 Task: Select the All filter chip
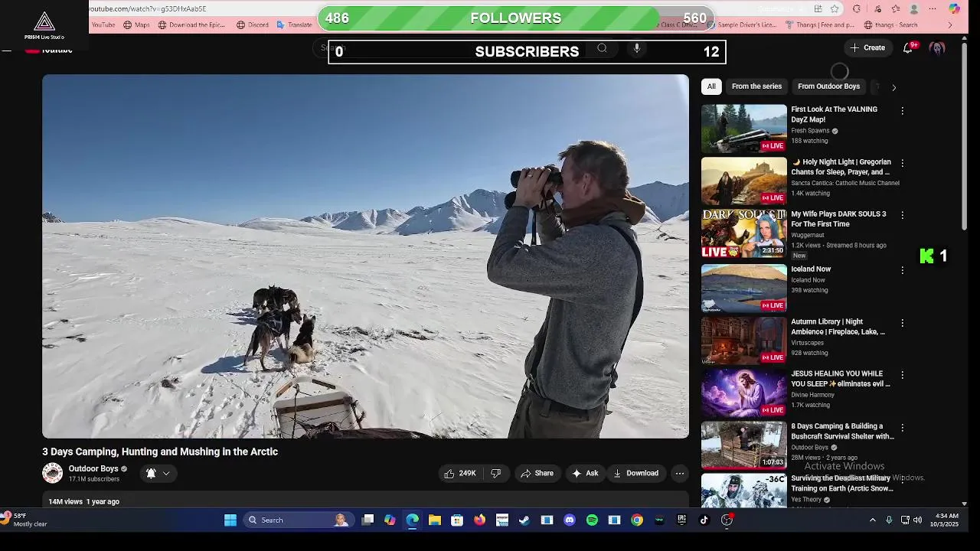(x=711, y=86)
